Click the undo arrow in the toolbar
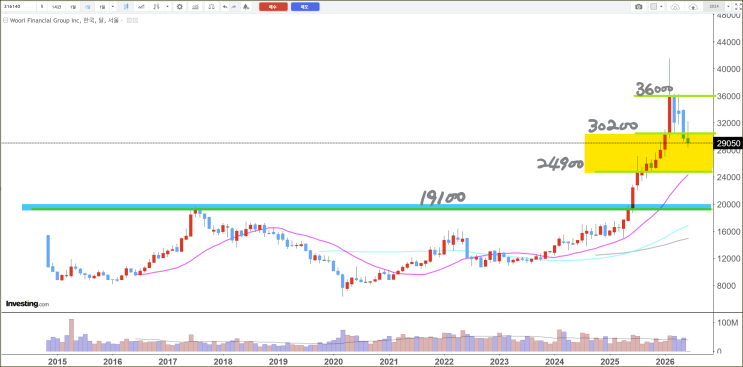 coord(225,7)
